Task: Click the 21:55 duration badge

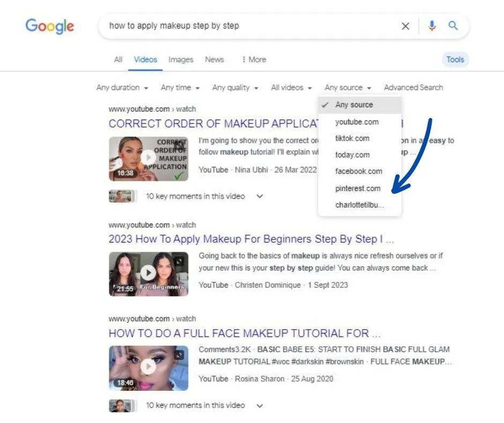Action: [x=125, y=289]
